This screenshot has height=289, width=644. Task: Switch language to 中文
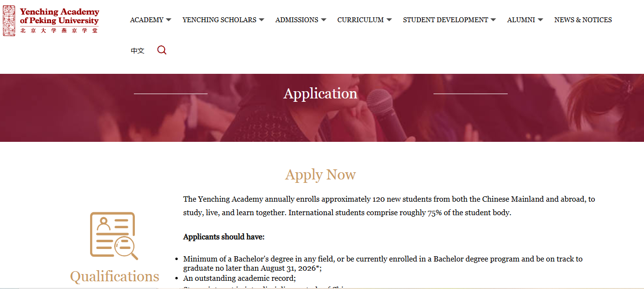(137, 51)
